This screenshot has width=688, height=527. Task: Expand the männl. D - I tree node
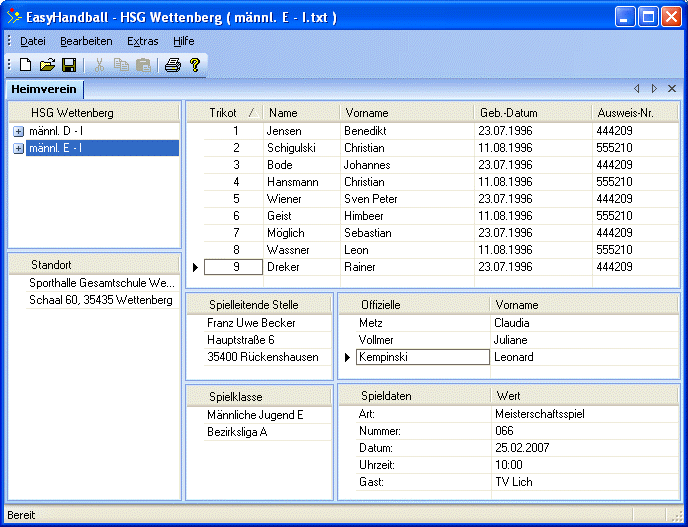pyautogui.click(x=18, y=132)
